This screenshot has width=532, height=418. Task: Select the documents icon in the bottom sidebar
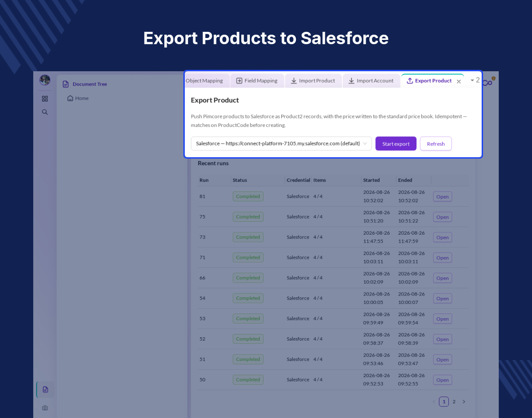point(46,389)
